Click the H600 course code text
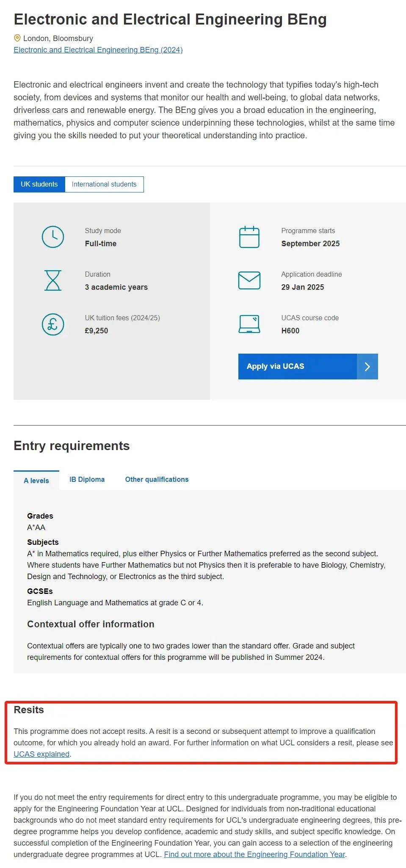Screen dimensions: 406x868 290,331
